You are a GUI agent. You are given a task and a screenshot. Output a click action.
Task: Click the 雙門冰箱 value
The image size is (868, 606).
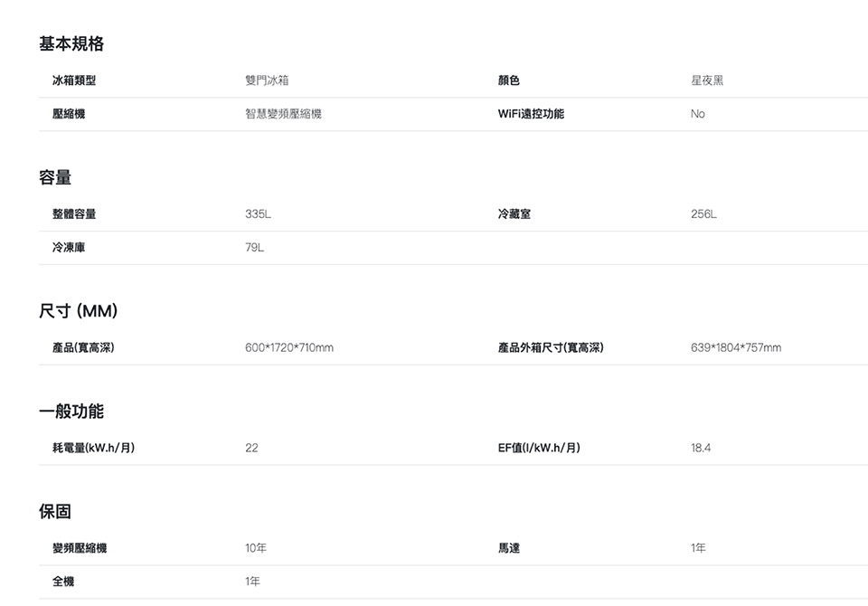267,81
